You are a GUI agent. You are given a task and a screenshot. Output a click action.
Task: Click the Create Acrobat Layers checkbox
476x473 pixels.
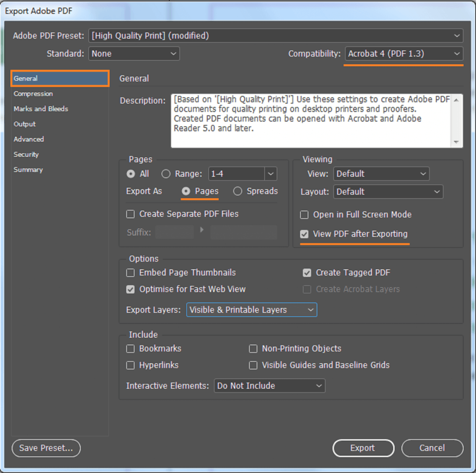[307, 289]
